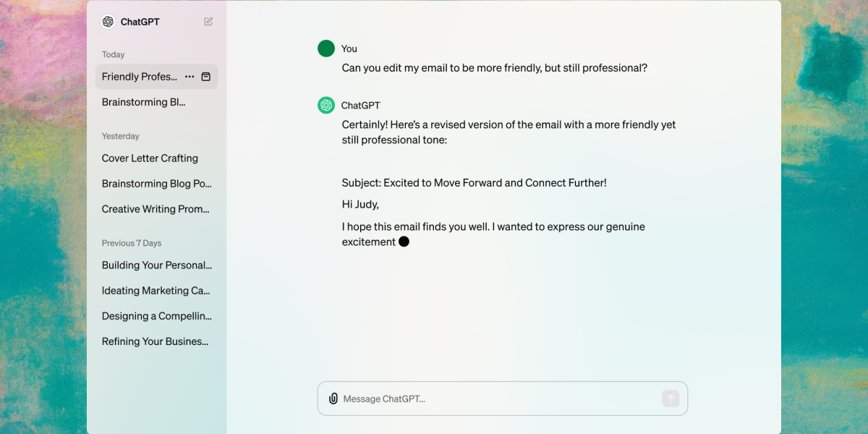Select the Friendly Profes... chat
This screenshot has height=434, width=868.
pos(140,77)
